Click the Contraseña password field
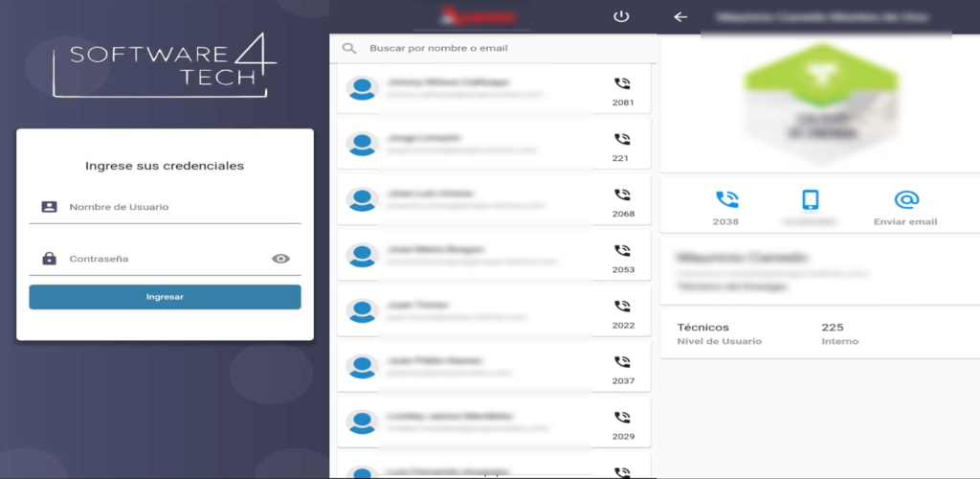 pyautogui.click(x=165, y=259)
